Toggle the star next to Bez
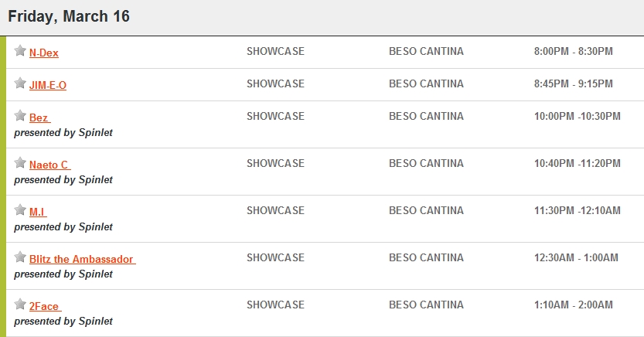The image size is (644, 337). click(20, 115)
